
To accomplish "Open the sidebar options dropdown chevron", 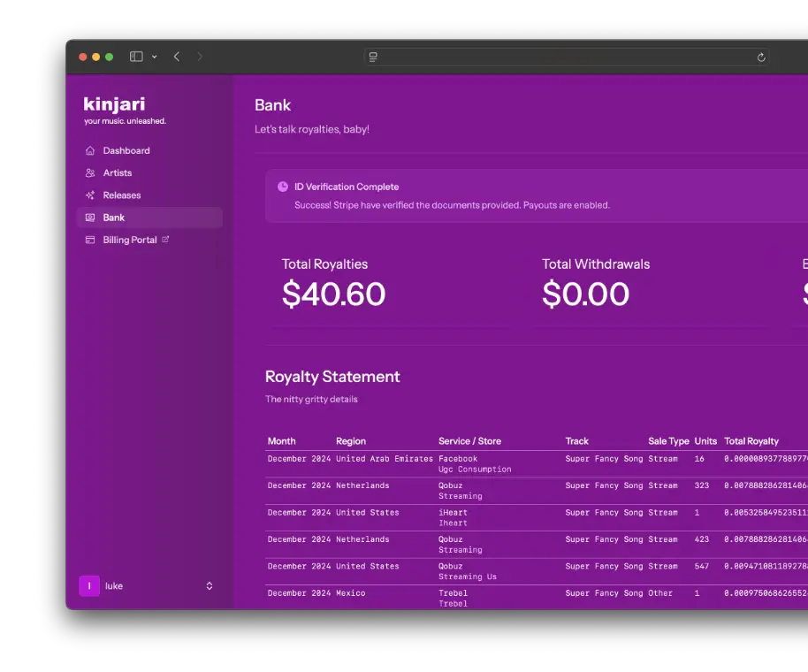I will (x=155, y=57).
